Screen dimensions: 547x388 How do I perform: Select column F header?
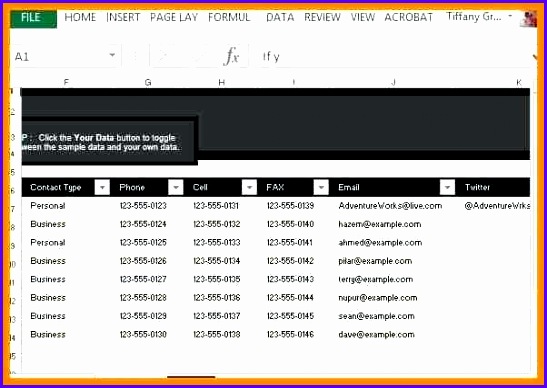66,82
